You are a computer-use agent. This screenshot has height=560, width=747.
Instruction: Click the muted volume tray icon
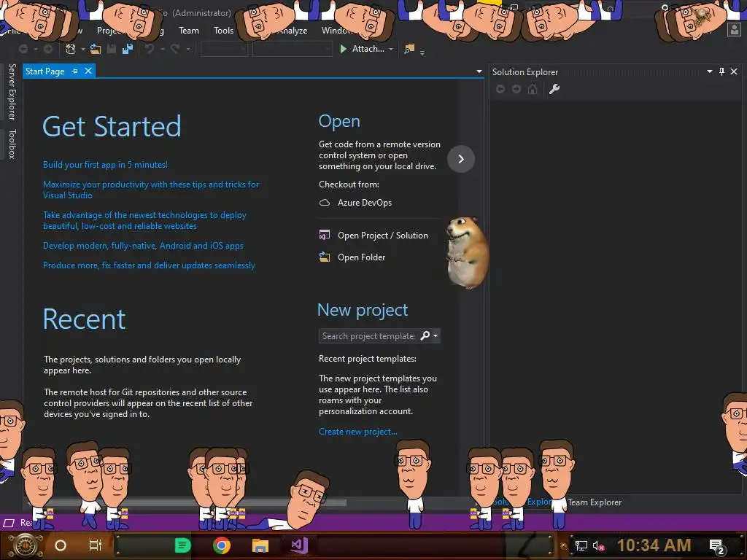coord(598,545)
